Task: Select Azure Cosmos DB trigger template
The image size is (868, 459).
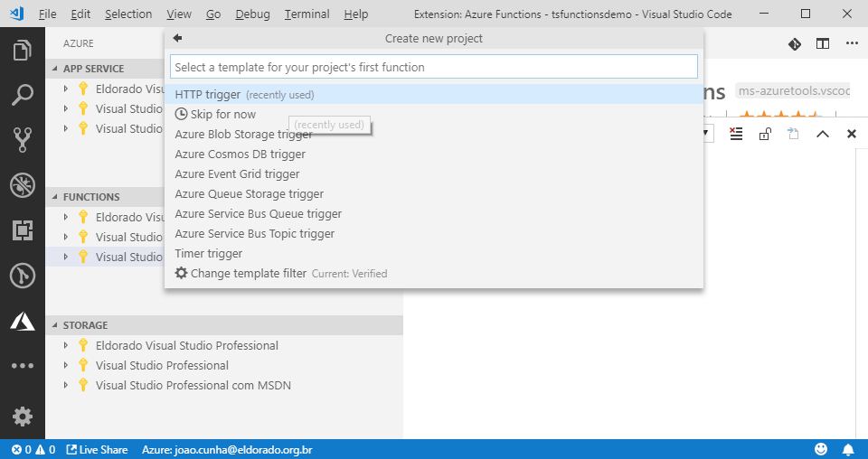Action: tap(434, 155)
